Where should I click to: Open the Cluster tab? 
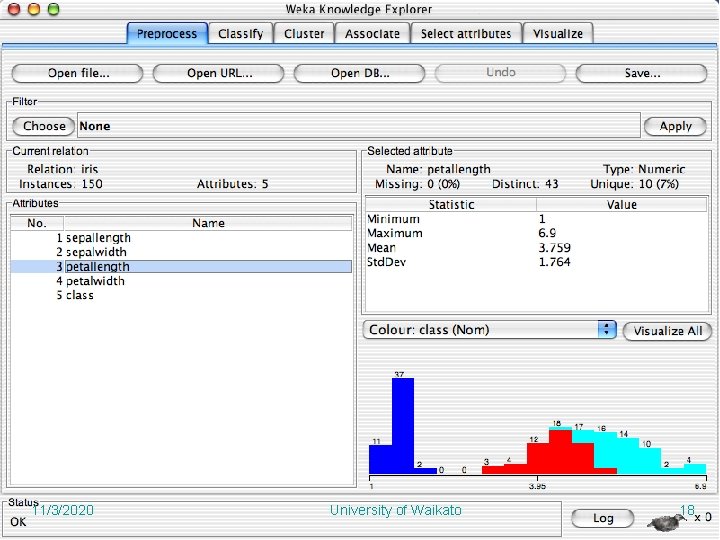pos(304,34)
